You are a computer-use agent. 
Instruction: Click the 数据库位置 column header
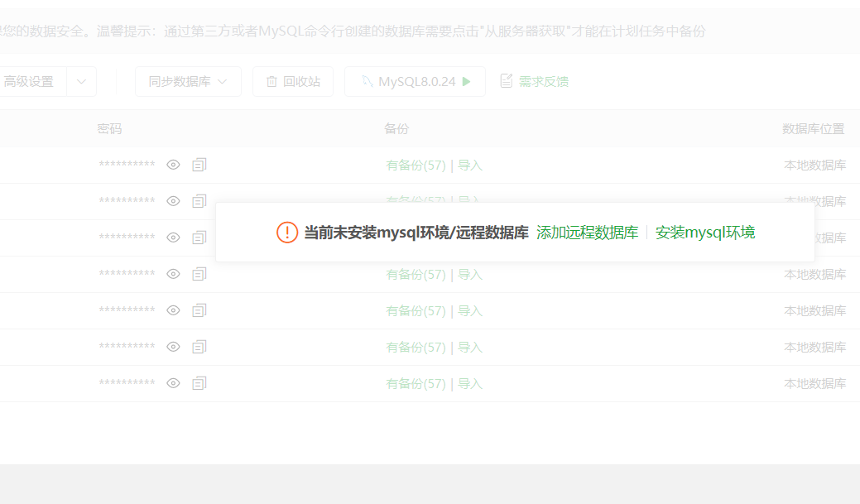(x=814, y=129)
